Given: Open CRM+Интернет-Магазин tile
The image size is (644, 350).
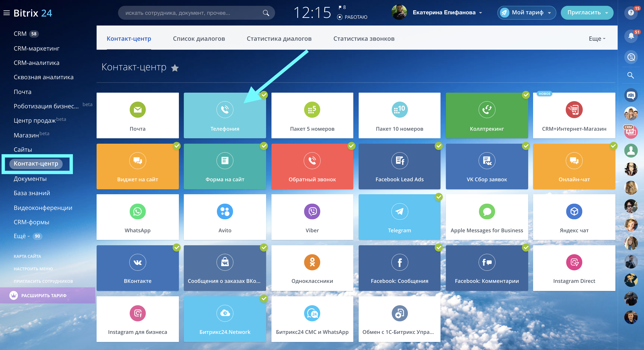Looking at the screenshot, I should pos(574,115).
